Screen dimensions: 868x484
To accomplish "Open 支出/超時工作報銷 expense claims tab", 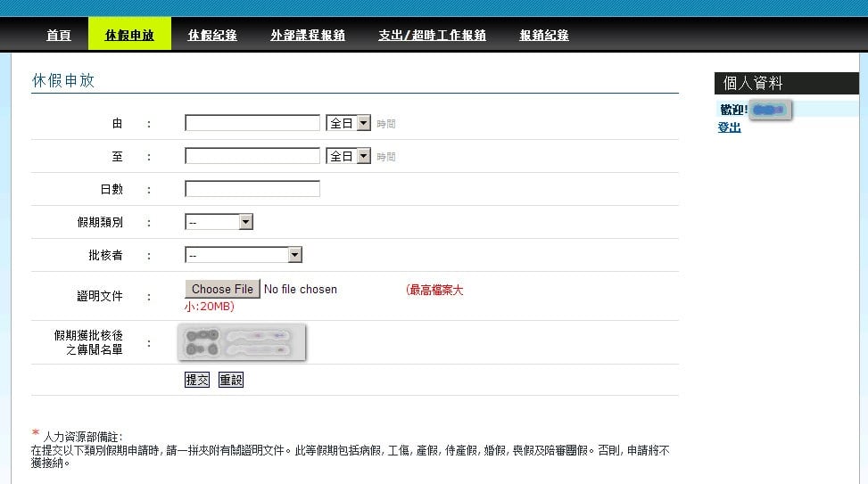I will tap(432, 35).
